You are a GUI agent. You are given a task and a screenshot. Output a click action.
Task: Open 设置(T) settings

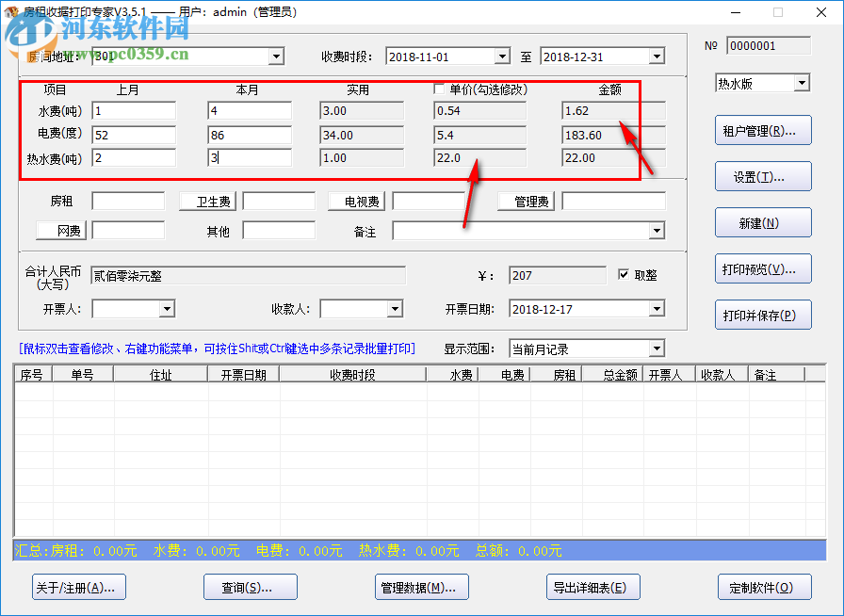pos(763,176)
